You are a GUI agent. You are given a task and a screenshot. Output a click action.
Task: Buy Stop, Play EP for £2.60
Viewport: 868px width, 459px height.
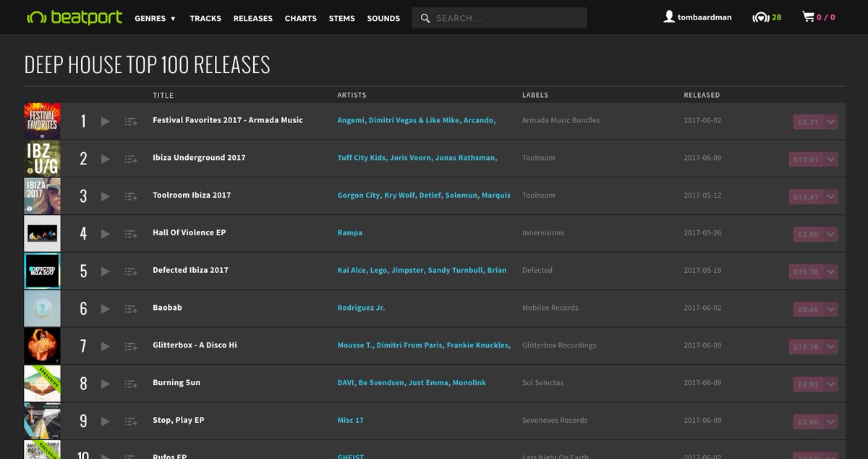click(x=808, y=422)
